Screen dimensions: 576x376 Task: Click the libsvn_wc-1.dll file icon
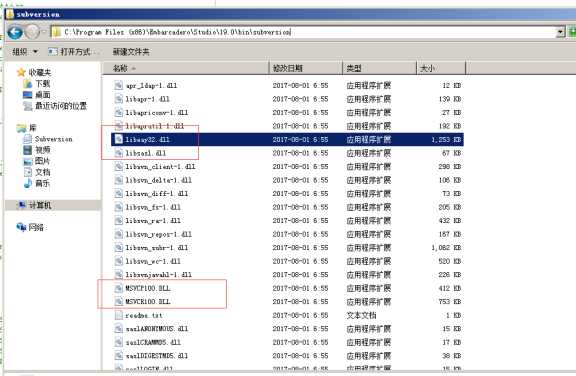pos(118,261)
